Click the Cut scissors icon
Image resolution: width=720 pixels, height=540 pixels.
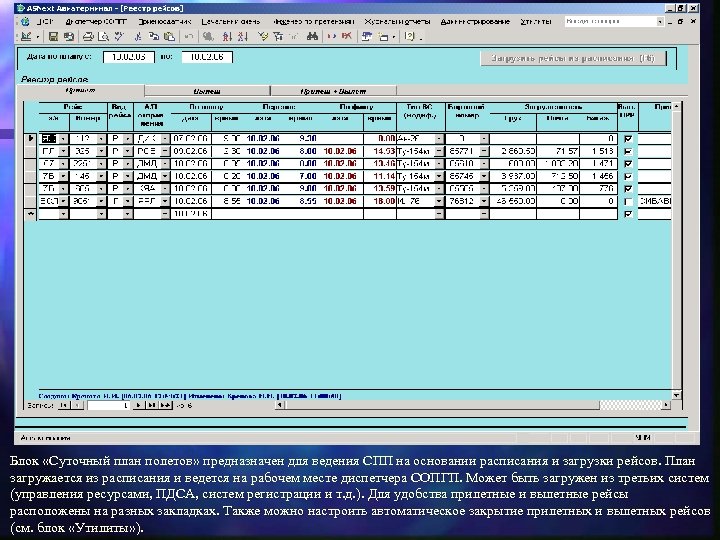138,36
